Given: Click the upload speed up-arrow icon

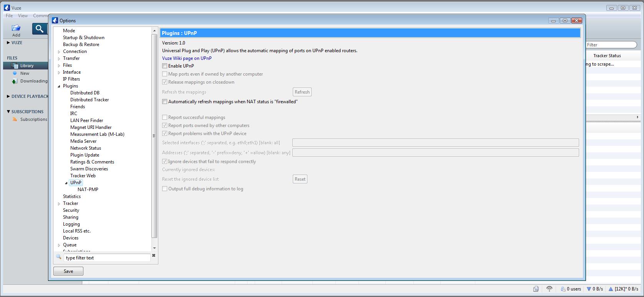Looking at the screenshot, I should (611, 289).
